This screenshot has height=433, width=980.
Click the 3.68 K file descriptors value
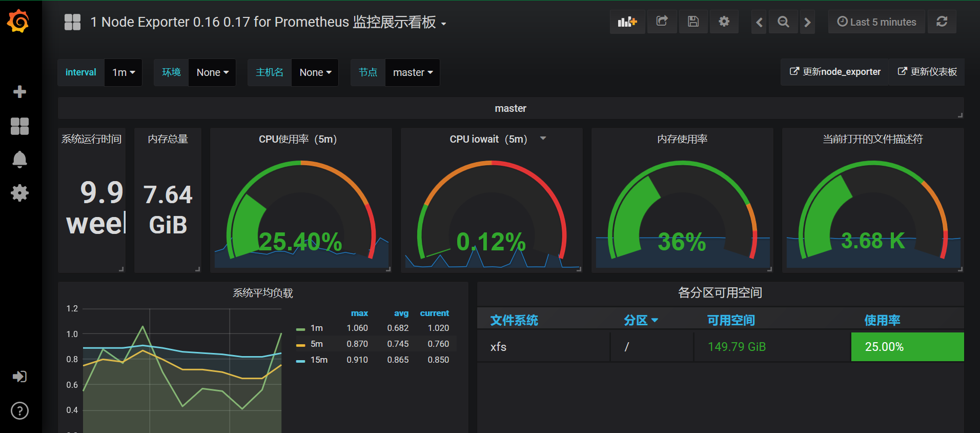[873, 241]
